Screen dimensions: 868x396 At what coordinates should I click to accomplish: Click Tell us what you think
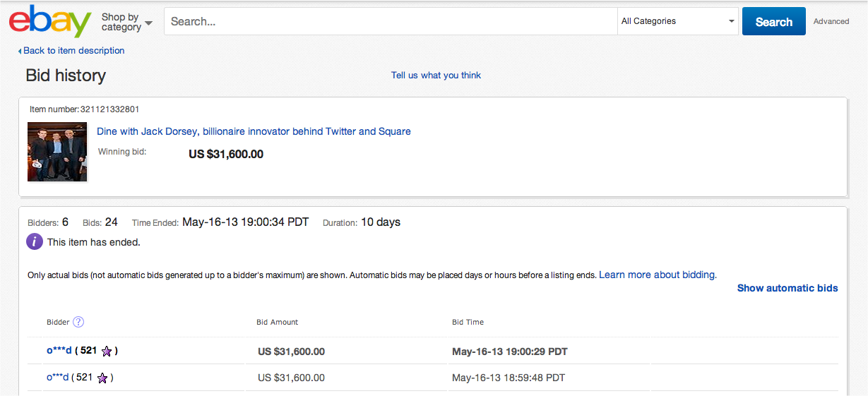coord(436,75)
